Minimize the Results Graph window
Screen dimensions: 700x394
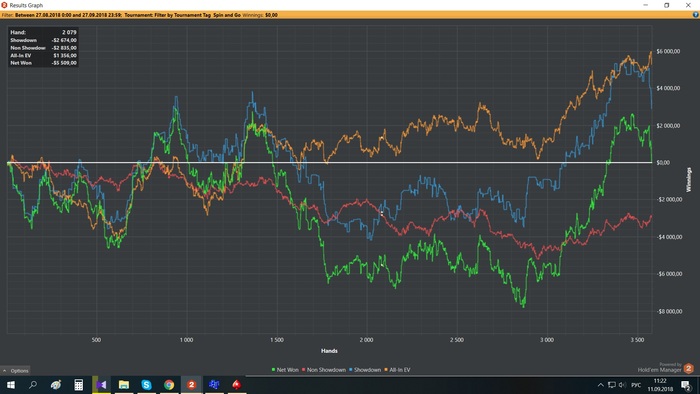[646, 5]
